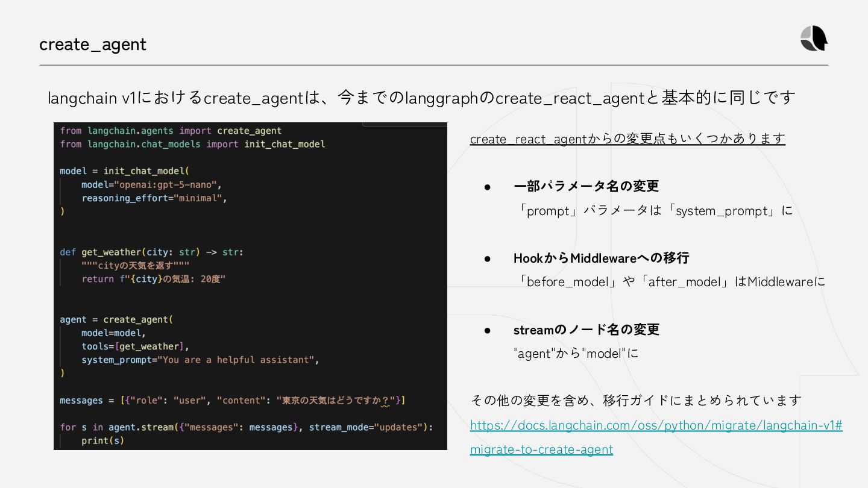
Task: Click the code line "model = init_chat_model("
Action: point(125,171)
